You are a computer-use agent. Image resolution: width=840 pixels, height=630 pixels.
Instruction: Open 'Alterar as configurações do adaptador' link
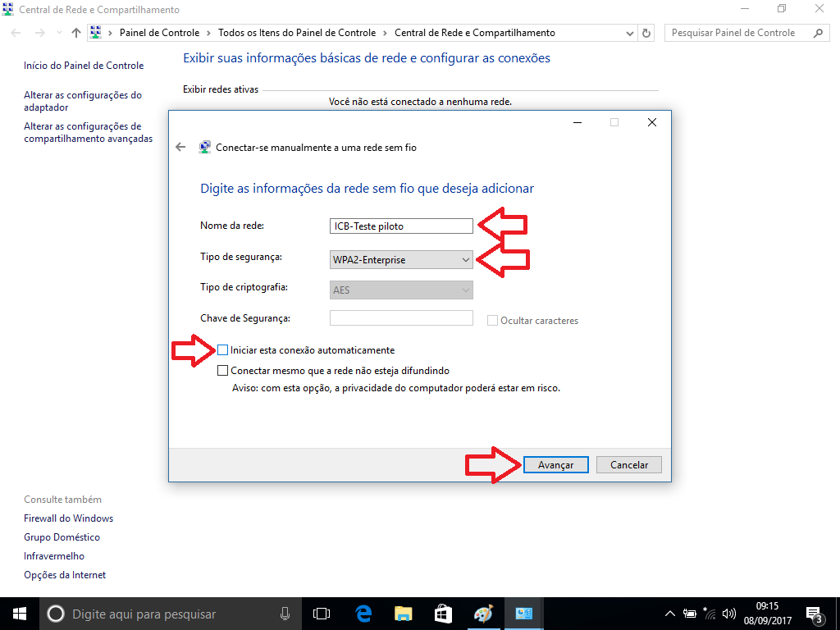point(82,101)
